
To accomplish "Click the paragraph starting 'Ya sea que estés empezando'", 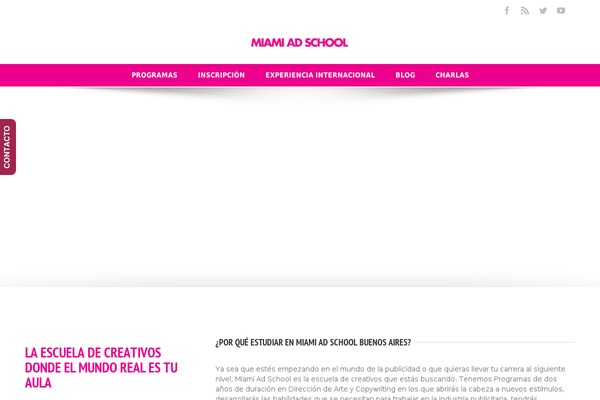I will [x=390, y=384].
